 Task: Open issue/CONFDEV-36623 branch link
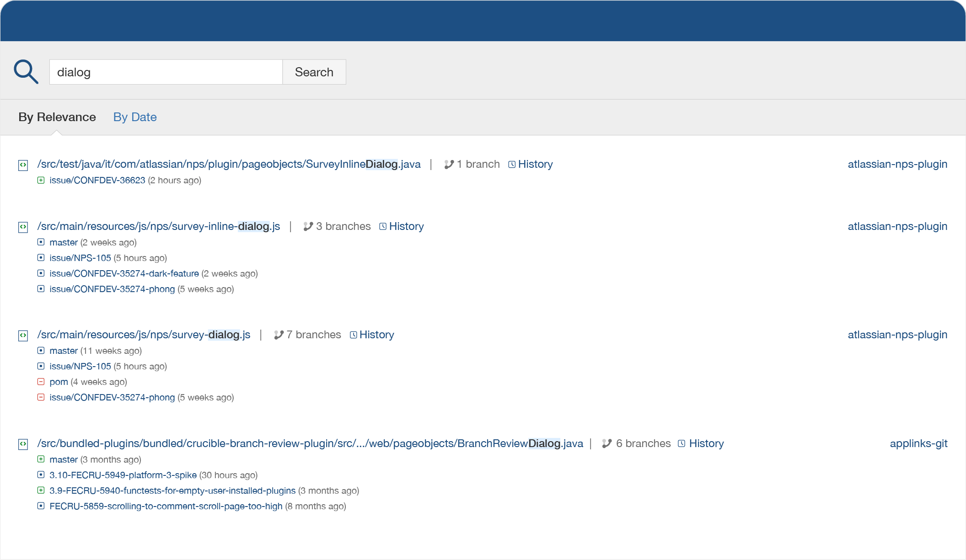coord(97,180)
